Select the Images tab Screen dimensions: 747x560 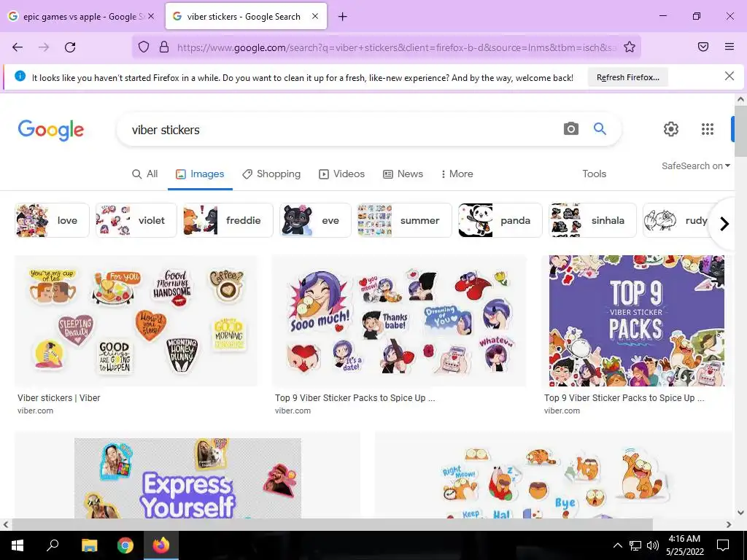[200, 174]
